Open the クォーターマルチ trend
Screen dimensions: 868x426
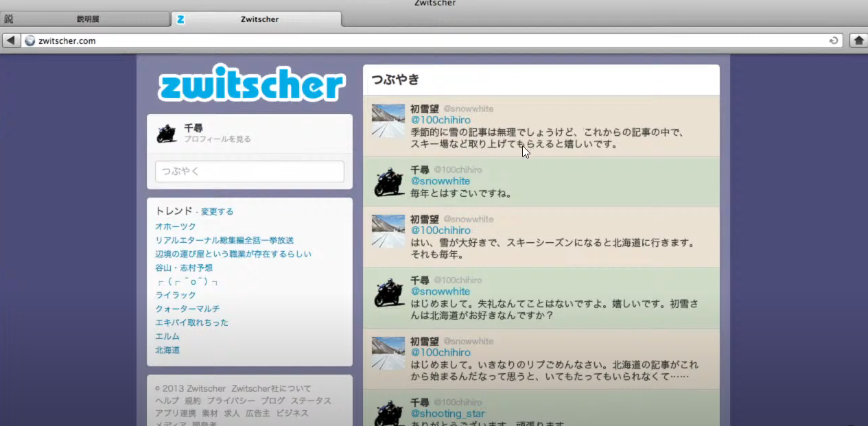click(187, 309)
